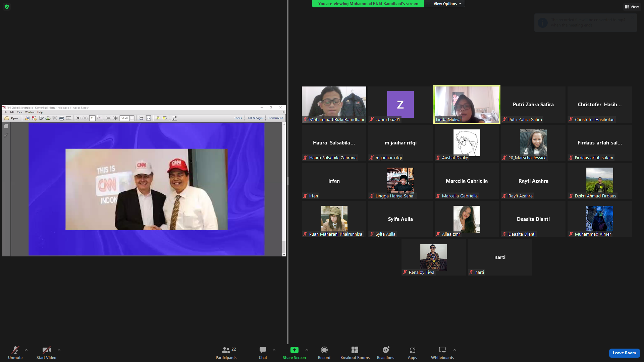Expand chat options arrow
644x362 pixels.
tap(274, 350)
